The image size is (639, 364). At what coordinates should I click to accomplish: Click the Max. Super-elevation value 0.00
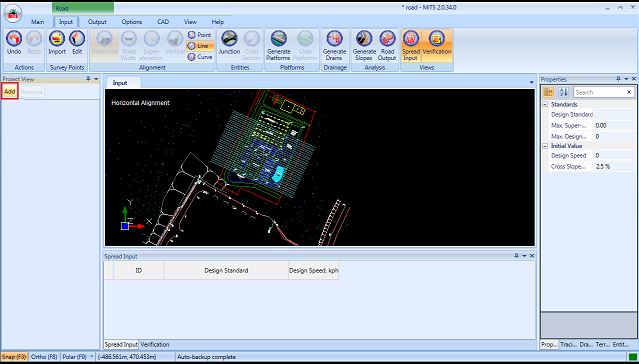pos(615,126)
